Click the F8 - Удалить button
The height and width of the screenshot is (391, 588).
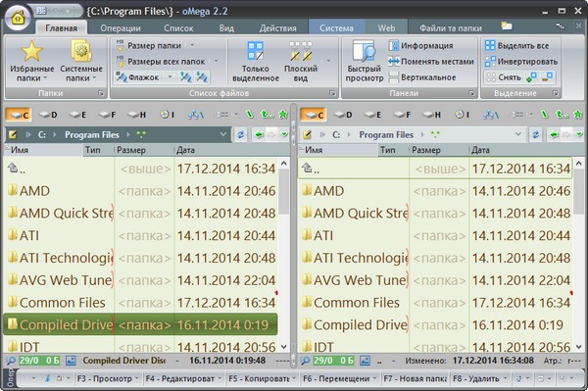coord(476,378)
